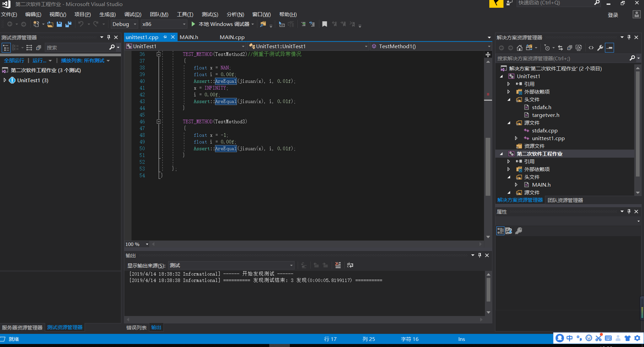
Task: Expand the MAIN.h node in Solution Explorer
Action: coord(516,185)
